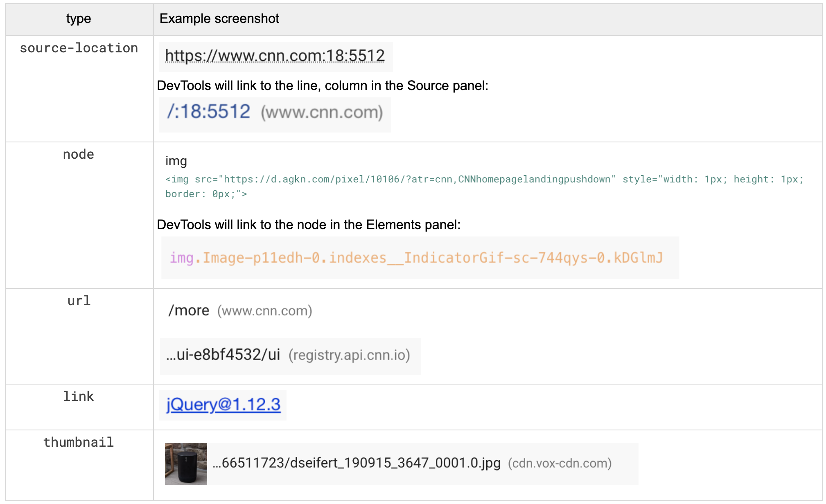Click the https://www.cnn.com:18:5512 URL text

(x=275, y=56)
